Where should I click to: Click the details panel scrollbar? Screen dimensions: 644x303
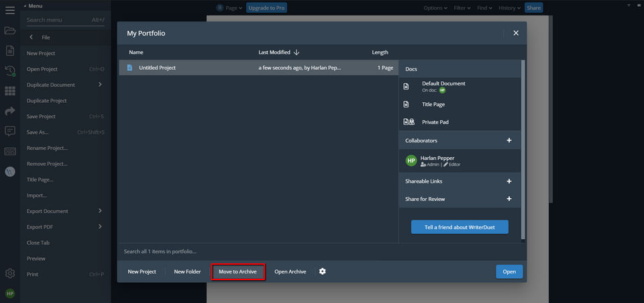click(x=523, y=150)
